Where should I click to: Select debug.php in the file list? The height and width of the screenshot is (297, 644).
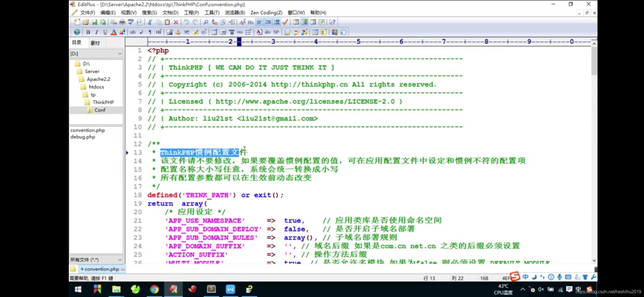coord(83,137)
